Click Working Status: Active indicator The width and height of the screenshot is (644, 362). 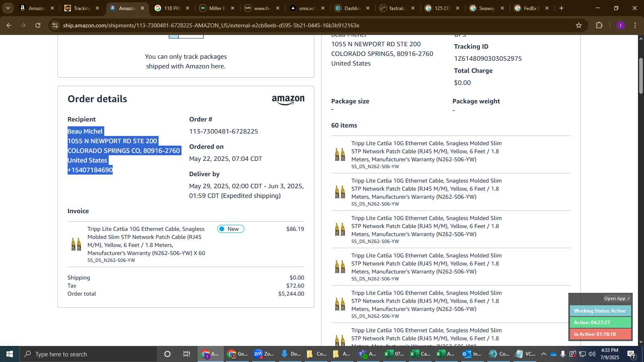(x=600, y=311)
